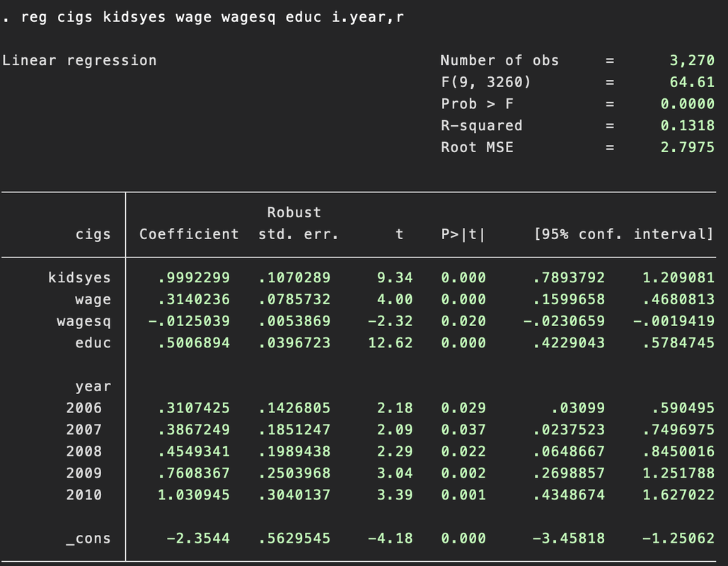
Task: Click the 'Number of obs' label
Action: (499, 60)
